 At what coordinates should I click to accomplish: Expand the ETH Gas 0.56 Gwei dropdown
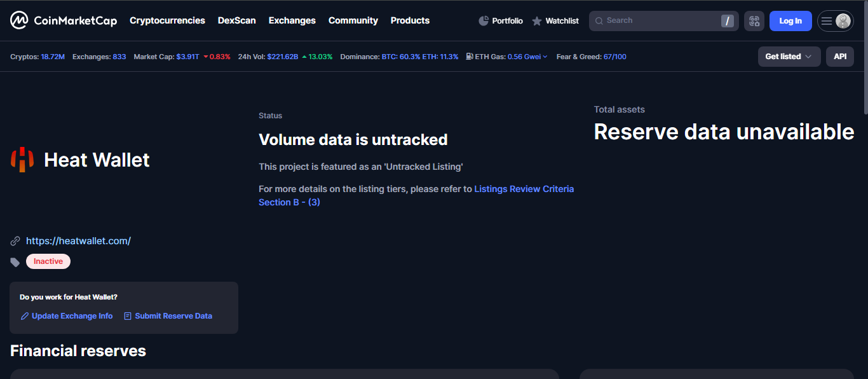click(x=527, y=57)
